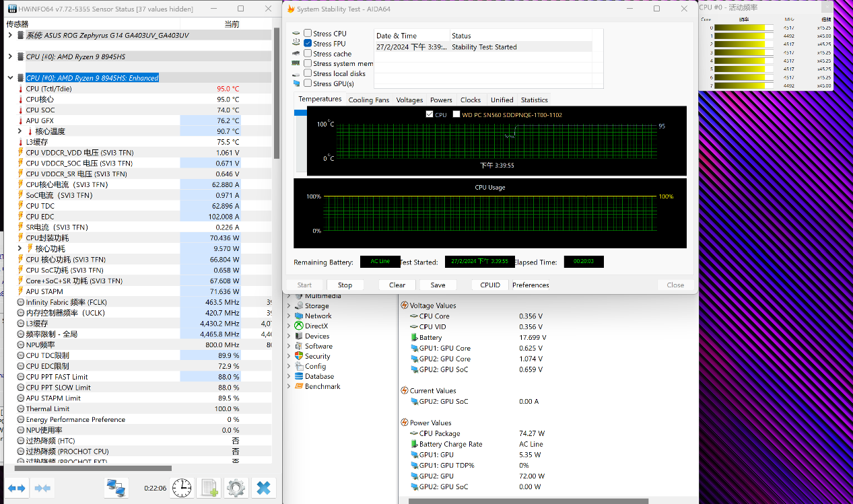853x504 pixels.
Task: Click Network icon in AIDA64 tree
Action: (x=299, y=316)
